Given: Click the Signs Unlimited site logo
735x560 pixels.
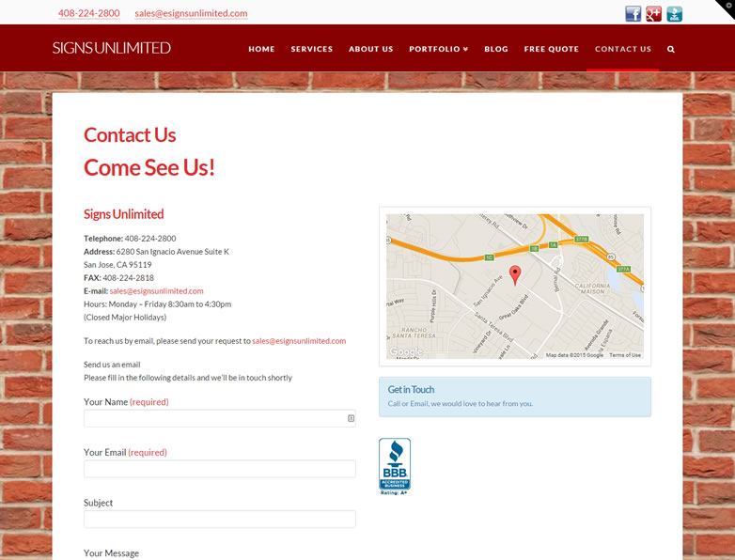Looking at the screenshot, I should coord(111,48).
